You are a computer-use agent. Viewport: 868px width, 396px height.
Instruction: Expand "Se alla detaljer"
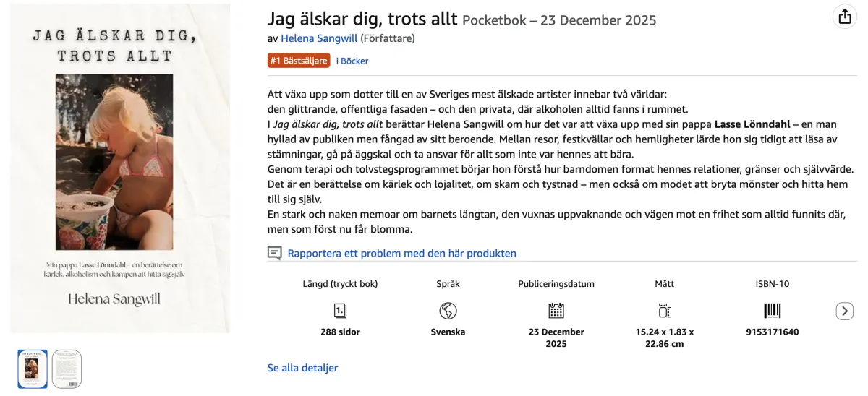point(302,368)
